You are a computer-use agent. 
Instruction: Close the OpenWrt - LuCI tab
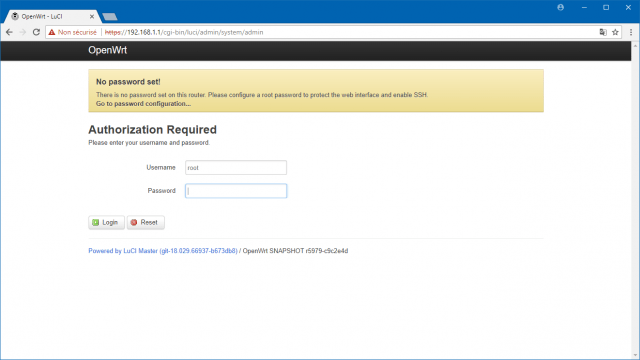tap(92, 17)
